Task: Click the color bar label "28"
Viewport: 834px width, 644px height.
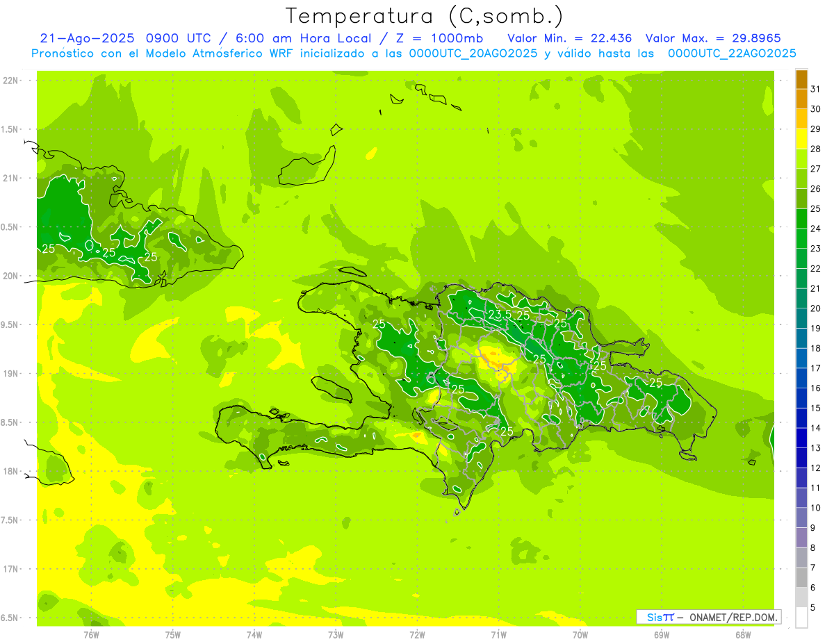Action: coord(816,149)
